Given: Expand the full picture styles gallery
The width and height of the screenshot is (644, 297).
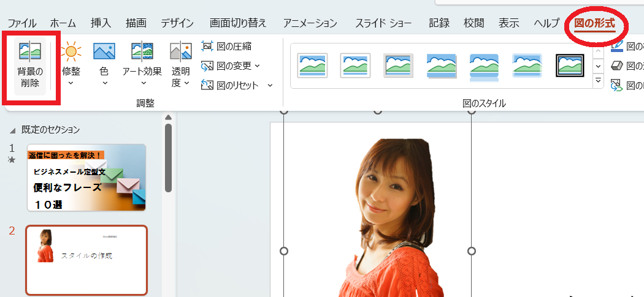Looking at the screenshot, I should (x=598, y=80).
